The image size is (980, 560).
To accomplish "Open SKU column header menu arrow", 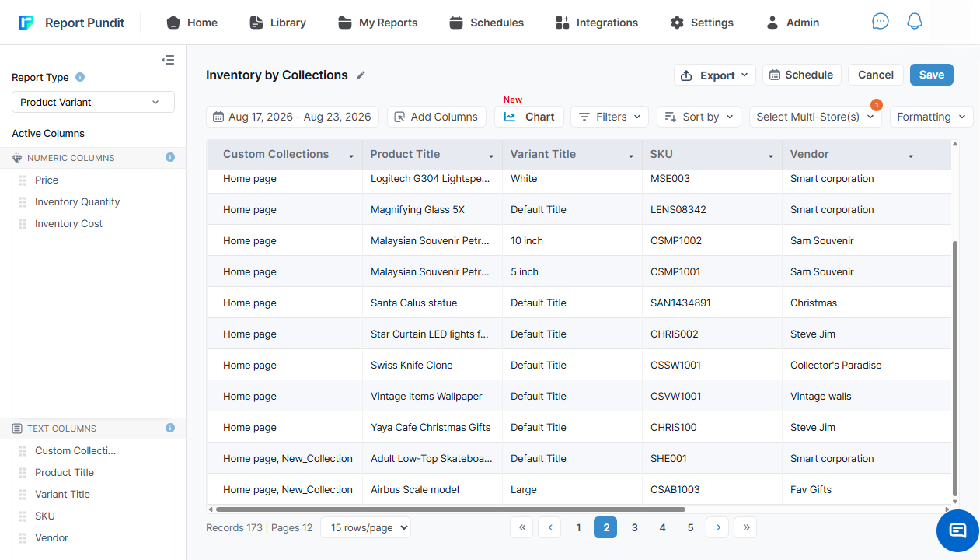I will tap(771, 156).
